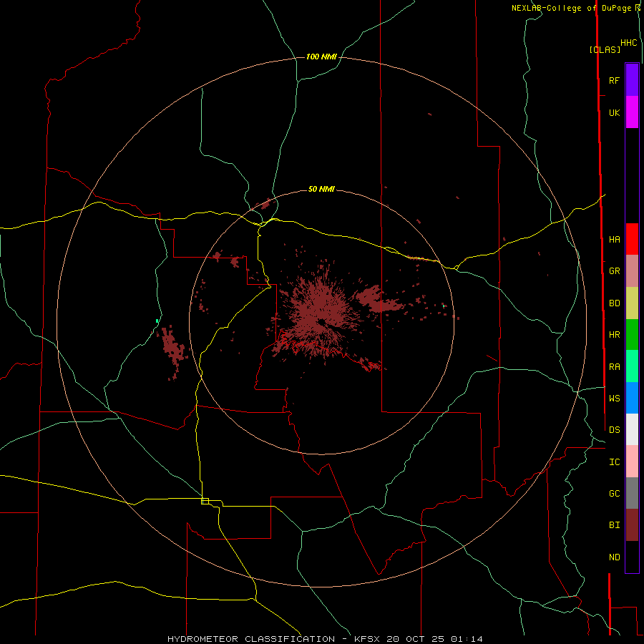The image size is (644, 644).
Task: Click the gray GC legend color swatch
Action: pyautogui.click(x=632, y=493)
